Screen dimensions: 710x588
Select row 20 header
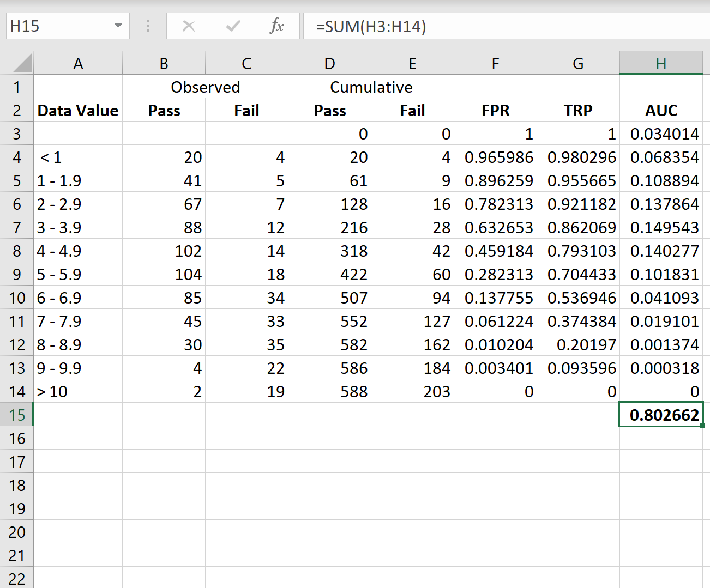(x=17, y=532)
